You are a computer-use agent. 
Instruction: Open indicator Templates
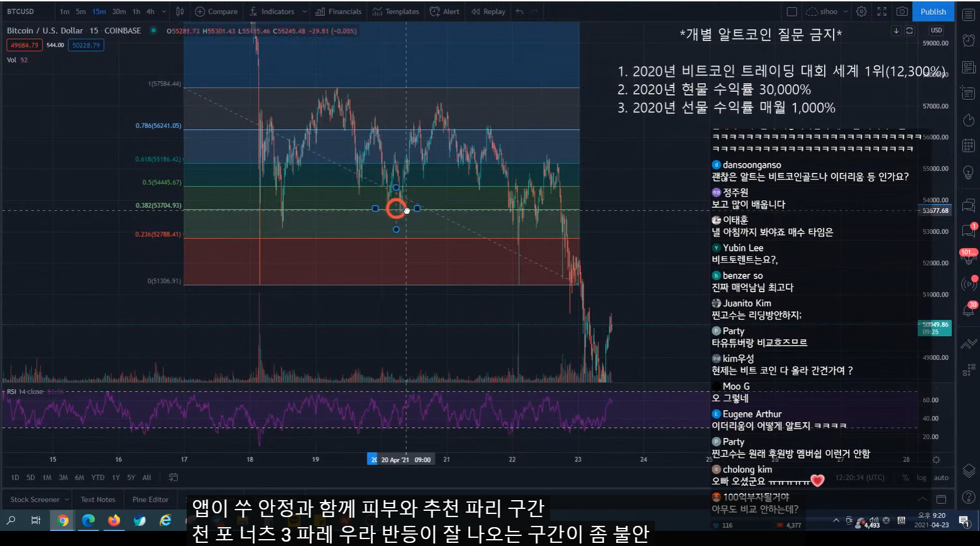coord(395,11)
